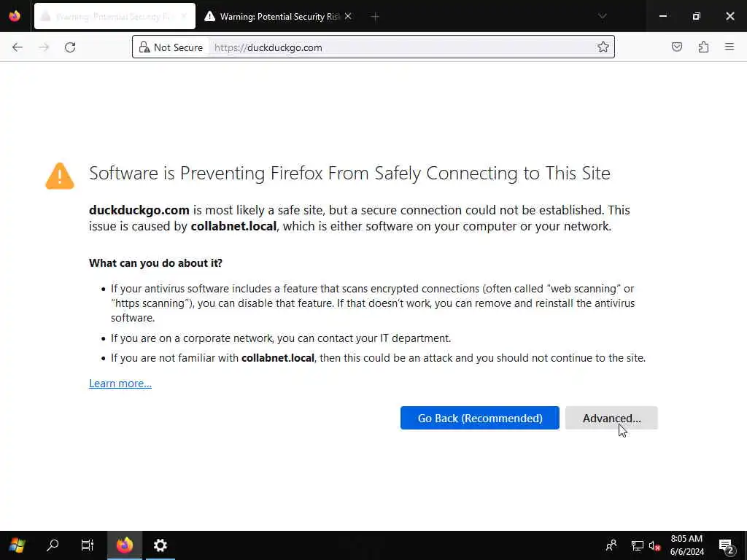Screen dimensions: 747x560
Task: Click the duckduckgo.com URL address field
Action: [401, 47]
